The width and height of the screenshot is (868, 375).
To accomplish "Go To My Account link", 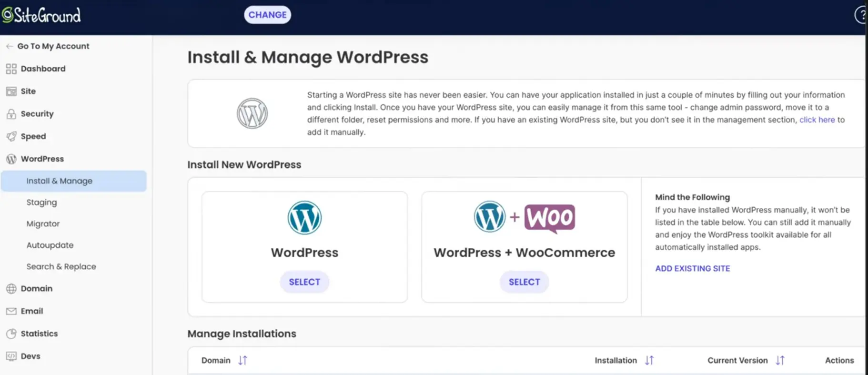I will [53, 46].
